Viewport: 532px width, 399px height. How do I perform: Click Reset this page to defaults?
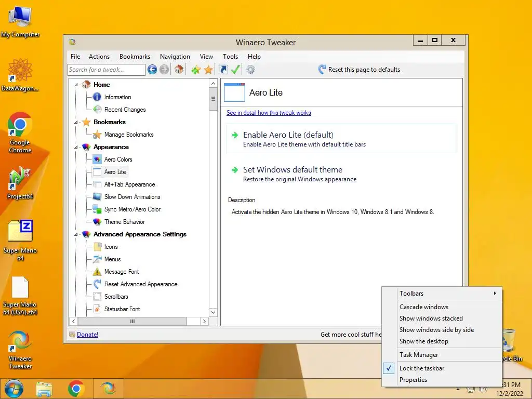[x=359, y=70]
